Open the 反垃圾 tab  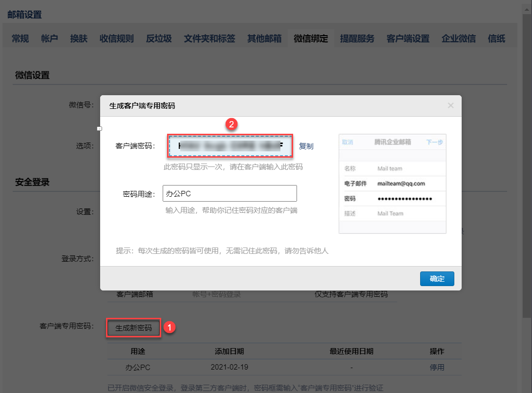(159, 39)
